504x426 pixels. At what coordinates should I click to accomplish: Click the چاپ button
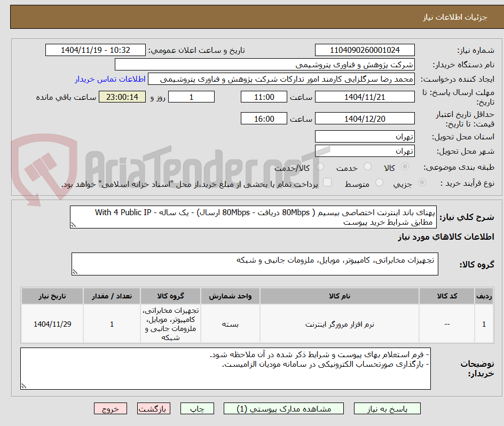(x=197, y=408)
